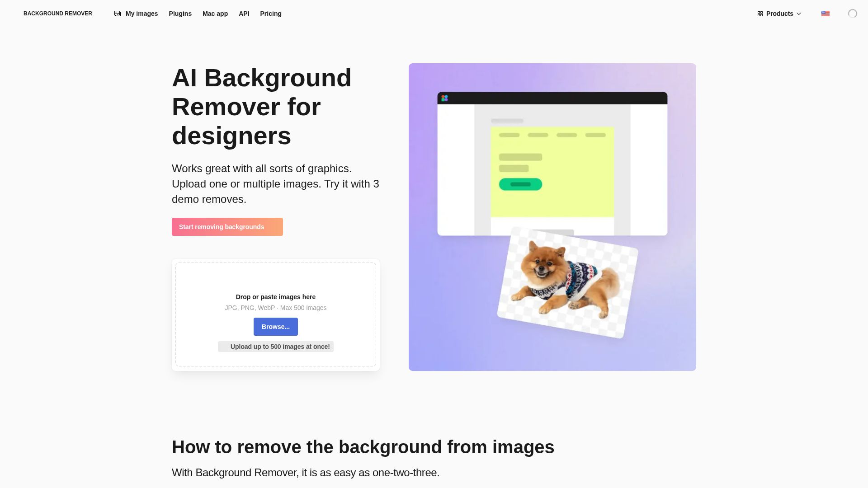Click the My images picture icon
The height and width of the screenshot is (488, 868).
[x=118, y=14]
